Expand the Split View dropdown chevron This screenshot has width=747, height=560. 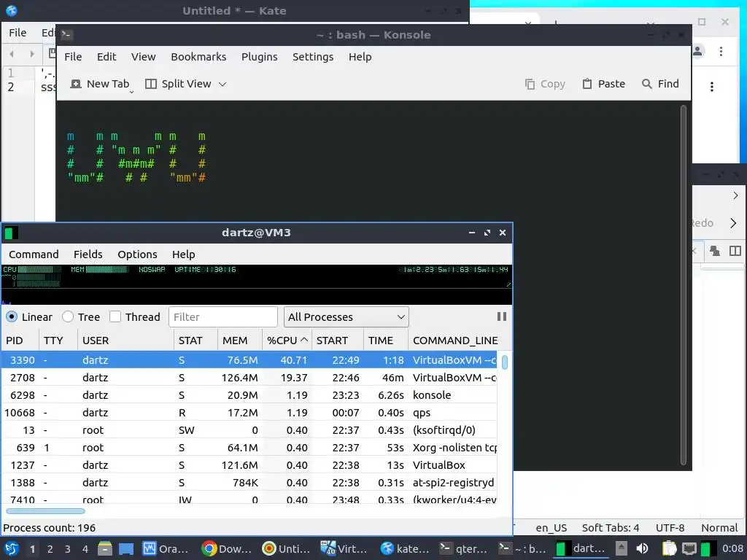pos(222,85)
